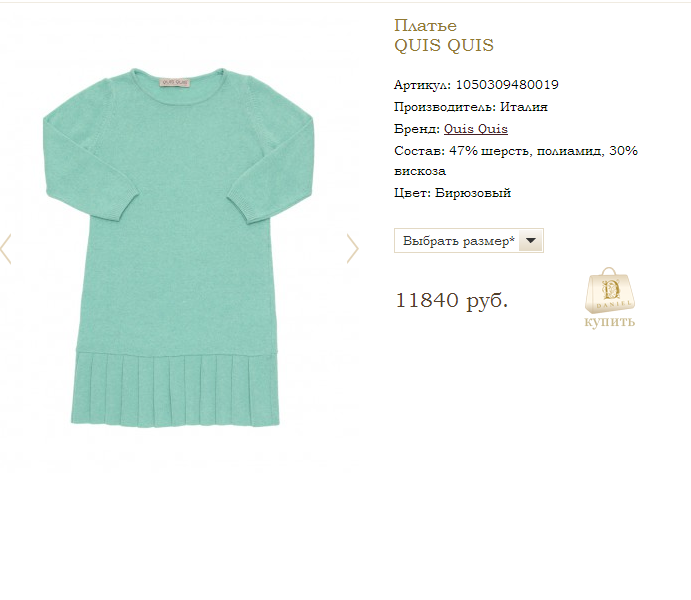
Task: Click the article number 1050309480019
Action: 507,85
